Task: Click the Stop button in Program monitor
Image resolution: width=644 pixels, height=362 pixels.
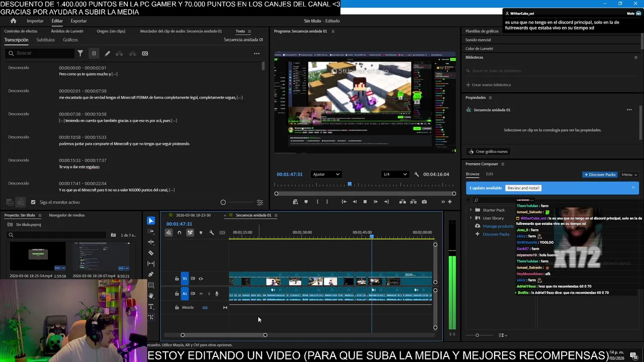Action: tap(365, 202)
